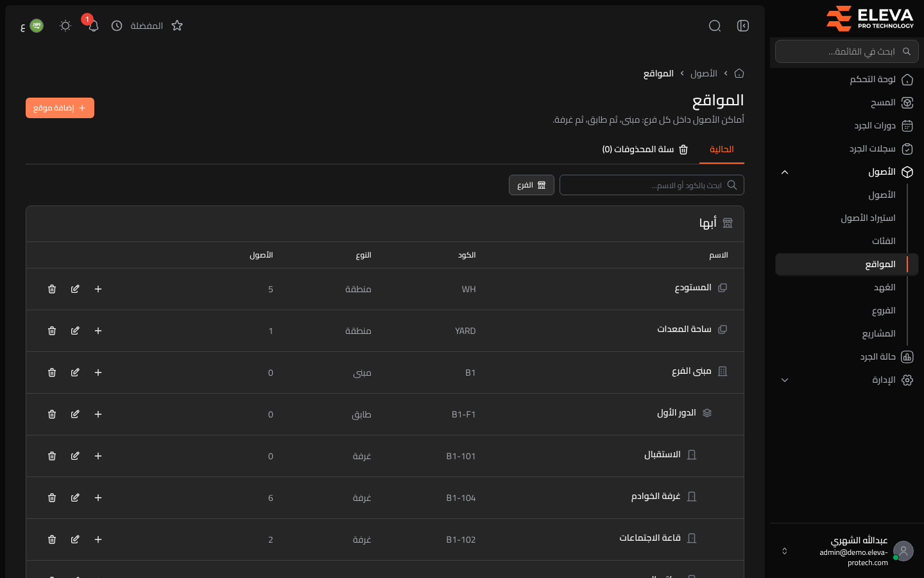Switch to the الحالية tab
924x578 pixels.
click(x=722, y=149)
